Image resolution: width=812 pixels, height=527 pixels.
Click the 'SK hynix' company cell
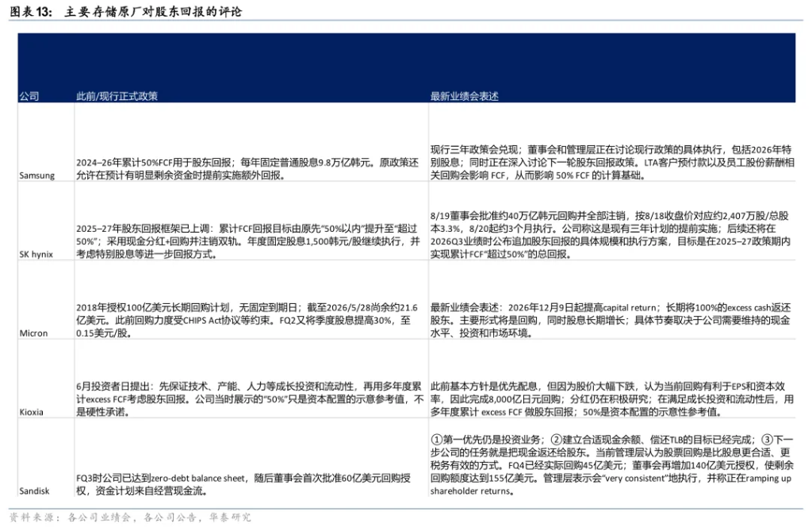coord(36,254)
